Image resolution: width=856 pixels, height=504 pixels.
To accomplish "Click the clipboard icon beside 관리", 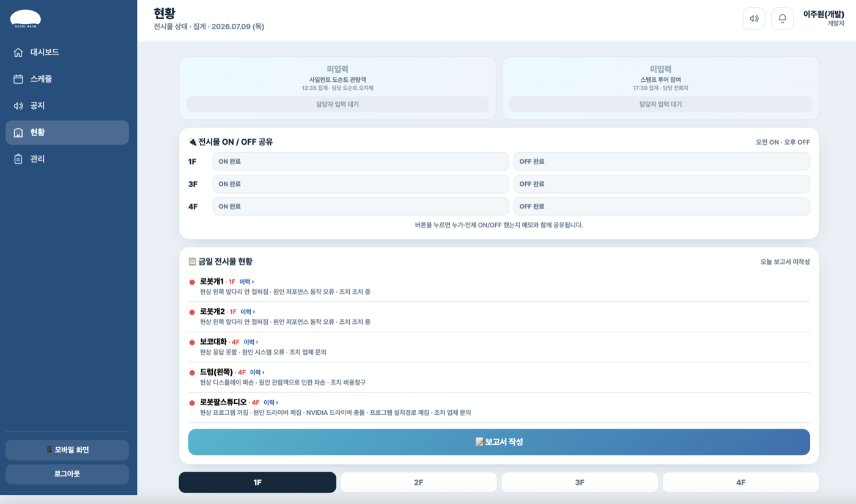I will pos(18,159).
